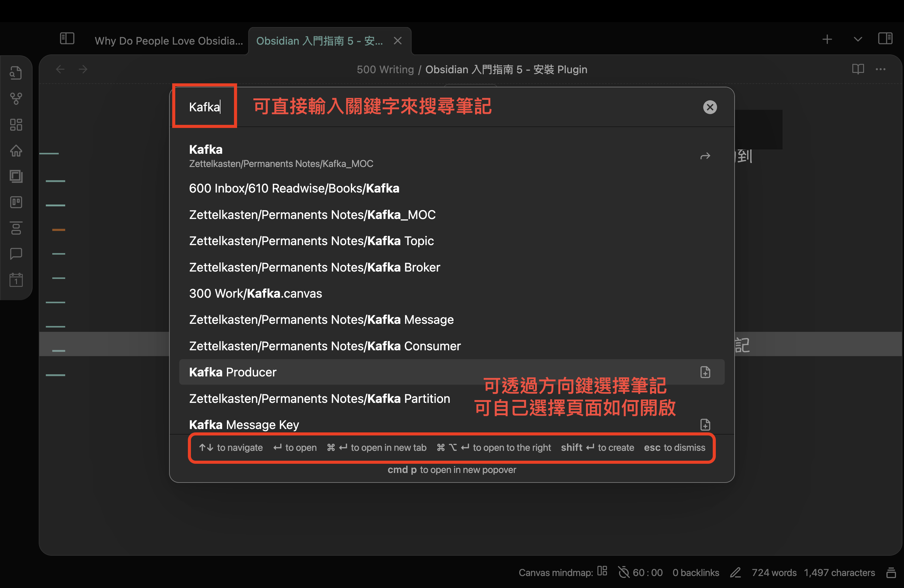
Task: Click the 1,497 characters count
Action: (x=839, y=572)
